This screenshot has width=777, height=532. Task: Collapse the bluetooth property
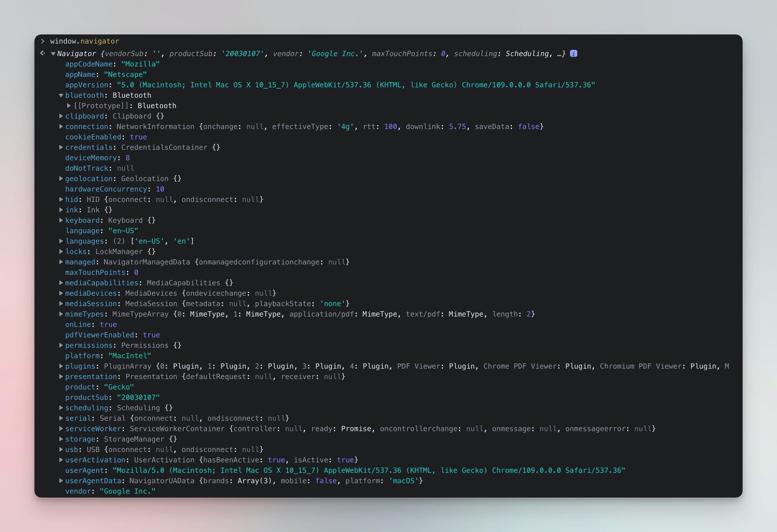click(x=61, y=95)
